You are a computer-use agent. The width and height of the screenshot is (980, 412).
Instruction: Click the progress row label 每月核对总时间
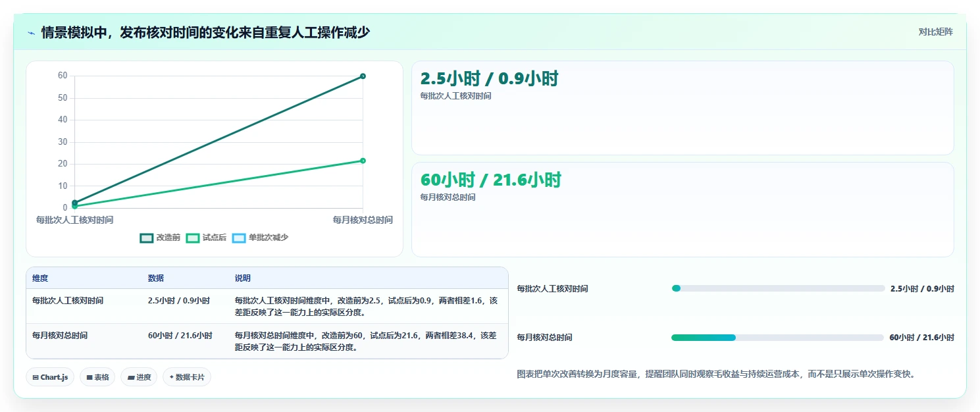pyautogui.click(x=545, y=338)
